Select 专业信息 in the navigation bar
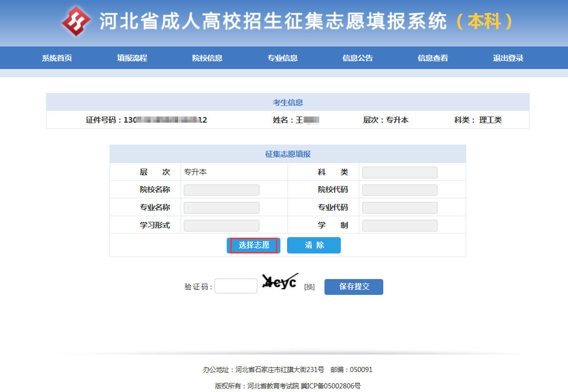Image resolution: width=568 pixels, height=392 pixels. (x=282, y=58)
